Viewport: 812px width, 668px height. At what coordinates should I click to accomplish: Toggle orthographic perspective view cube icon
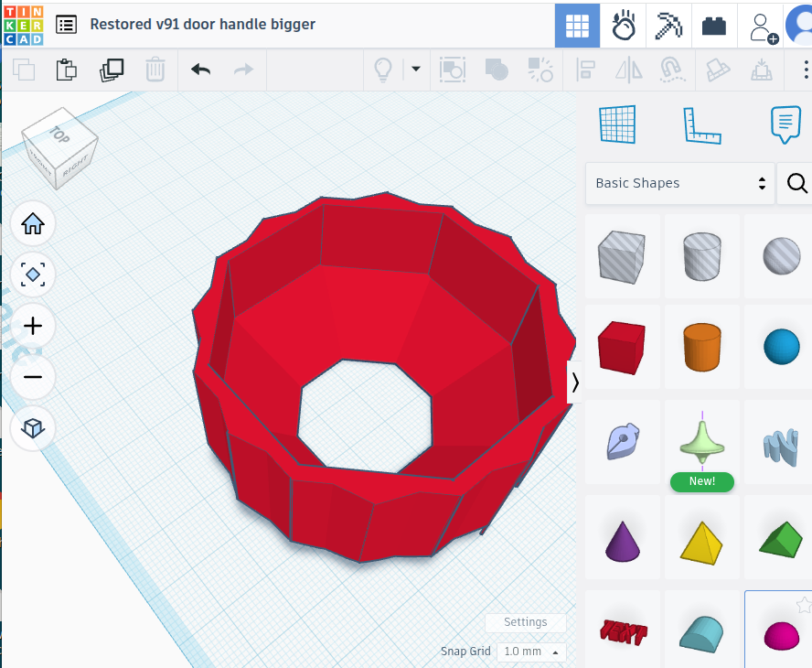[33, 428]
